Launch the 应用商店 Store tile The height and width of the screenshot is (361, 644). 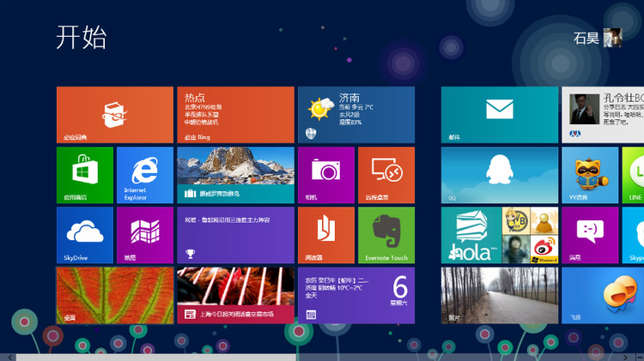[x=85, y=175]
